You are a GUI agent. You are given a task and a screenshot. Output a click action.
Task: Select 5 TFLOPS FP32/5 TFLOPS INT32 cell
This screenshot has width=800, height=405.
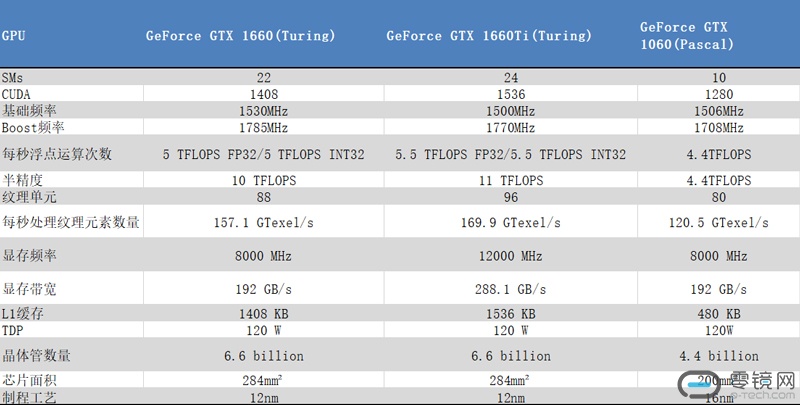tap(264, 155)
